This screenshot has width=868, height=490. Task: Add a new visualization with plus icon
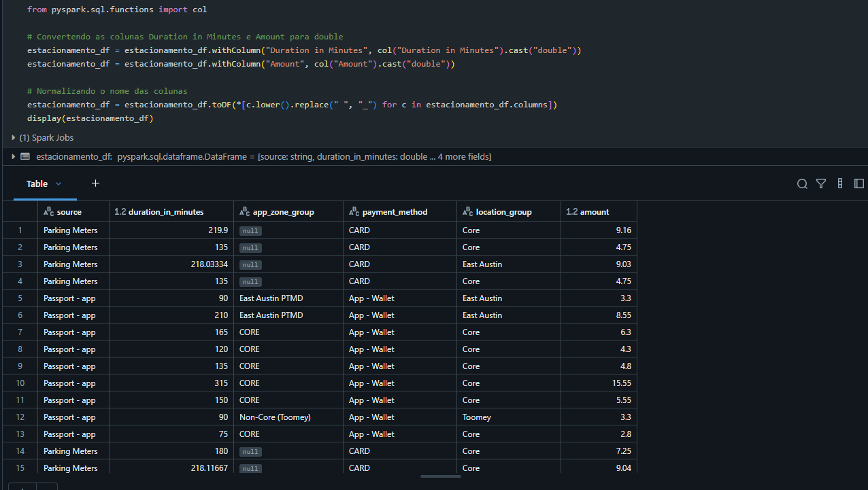[95, 183]
